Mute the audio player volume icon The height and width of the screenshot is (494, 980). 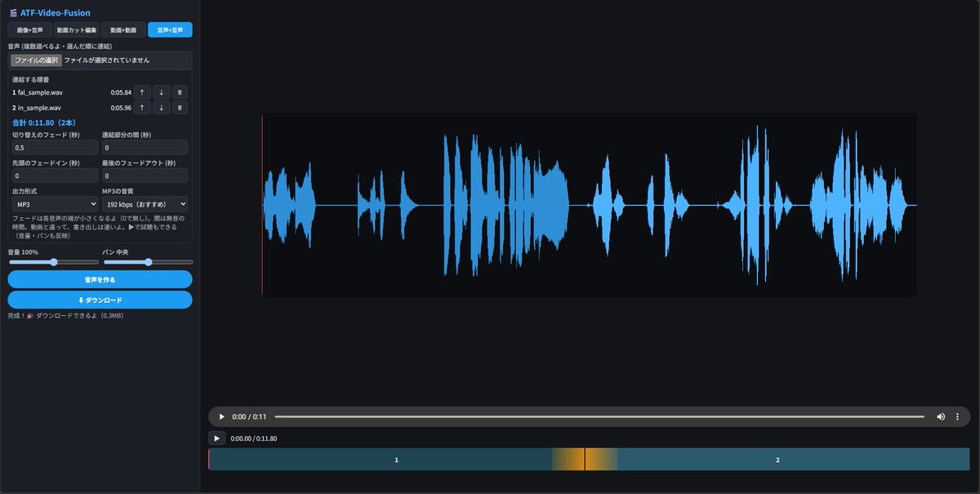point(941,416)
